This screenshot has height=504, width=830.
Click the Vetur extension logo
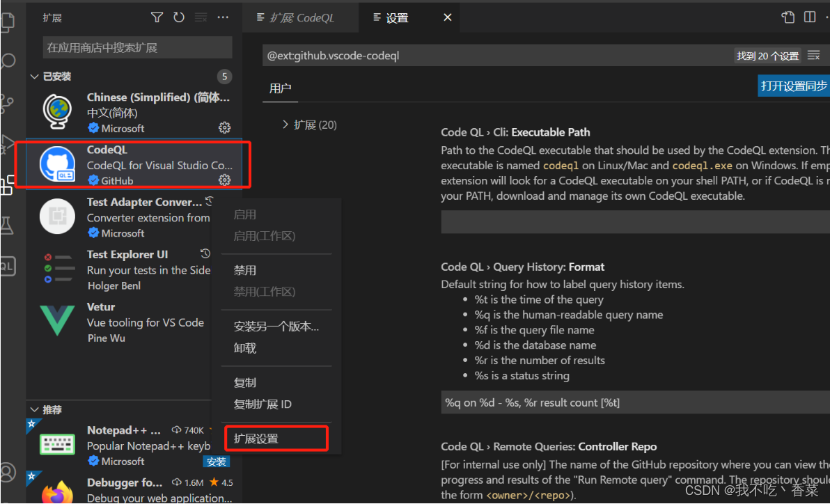(x=57, y=320)
